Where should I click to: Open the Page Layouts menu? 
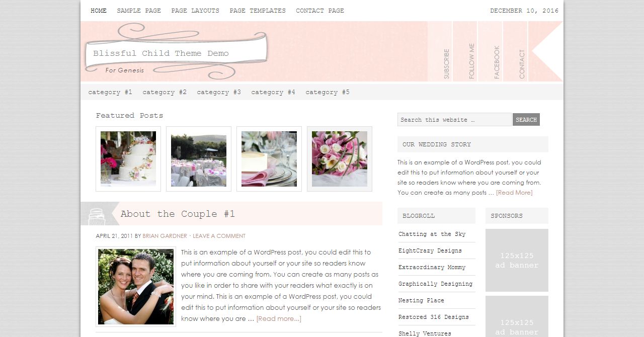tap(195, 11)
